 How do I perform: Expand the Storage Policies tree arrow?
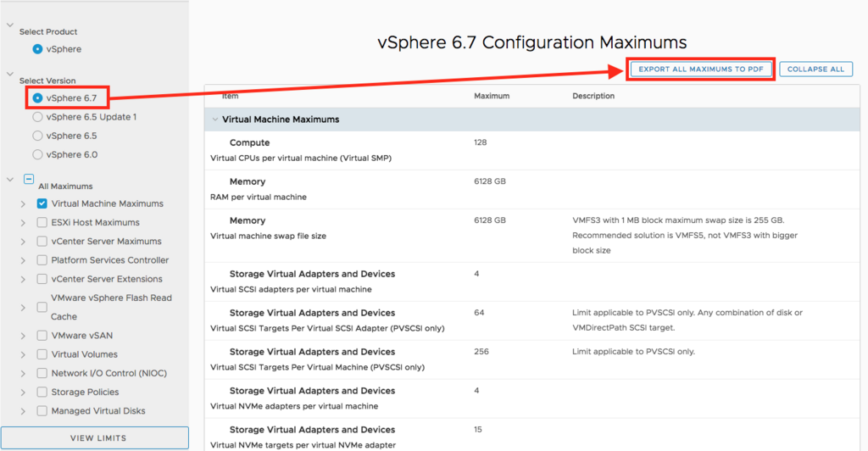(23, 393)
